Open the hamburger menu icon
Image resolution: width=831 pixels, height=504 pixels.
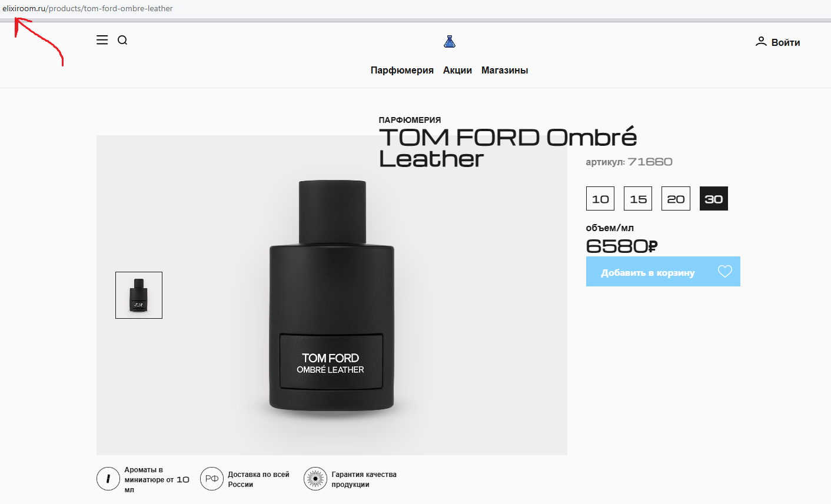coord(102,40)
